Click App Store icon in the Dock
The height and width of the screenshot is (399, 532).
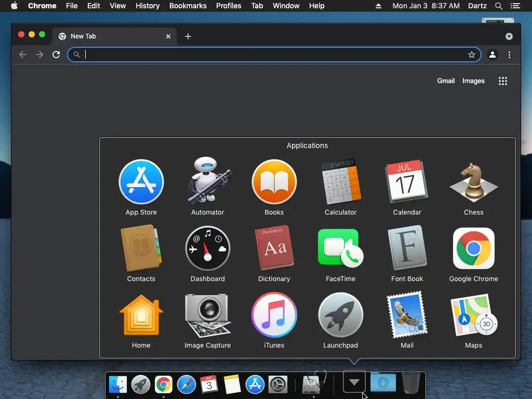[x=255, y=385]
